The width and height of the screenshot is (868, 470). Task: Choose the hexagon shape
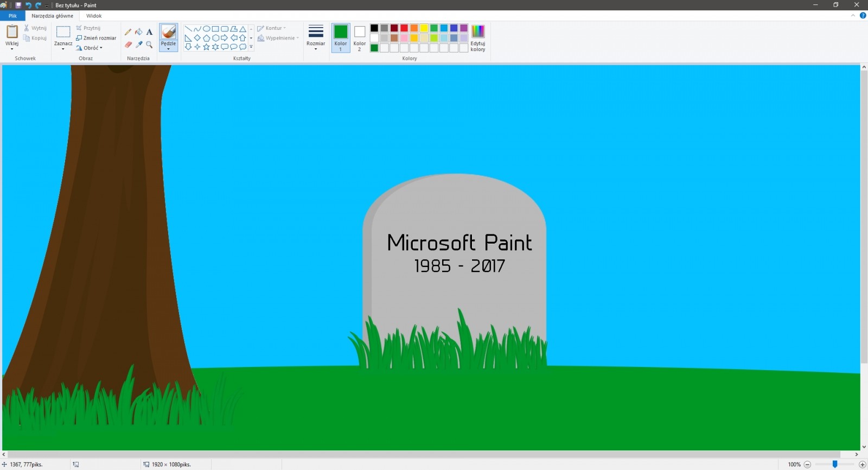click(x=215, y=38)
